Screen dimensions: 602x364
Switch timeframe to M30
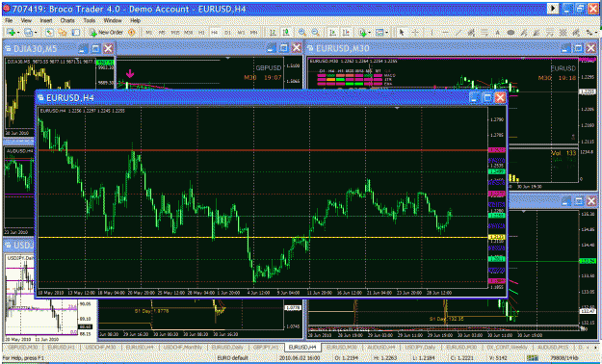[188, 33]
